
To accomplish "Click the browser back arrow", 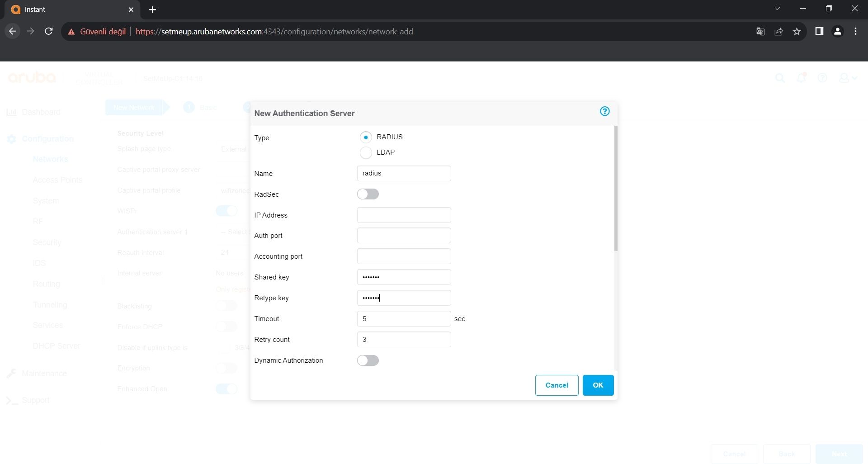I will tap(13, 32).
